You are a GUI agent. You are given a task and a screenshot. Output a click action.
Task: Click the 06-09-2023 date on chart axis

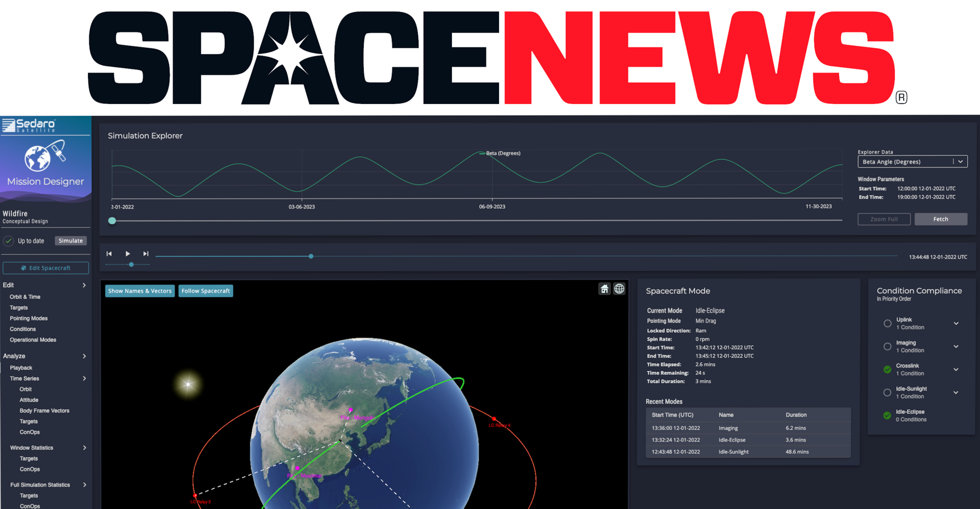point(492,207)
